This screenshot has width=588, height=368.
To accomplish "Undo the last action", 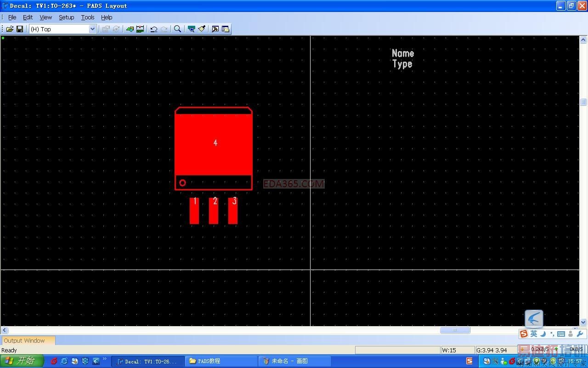I will (154, 29).
